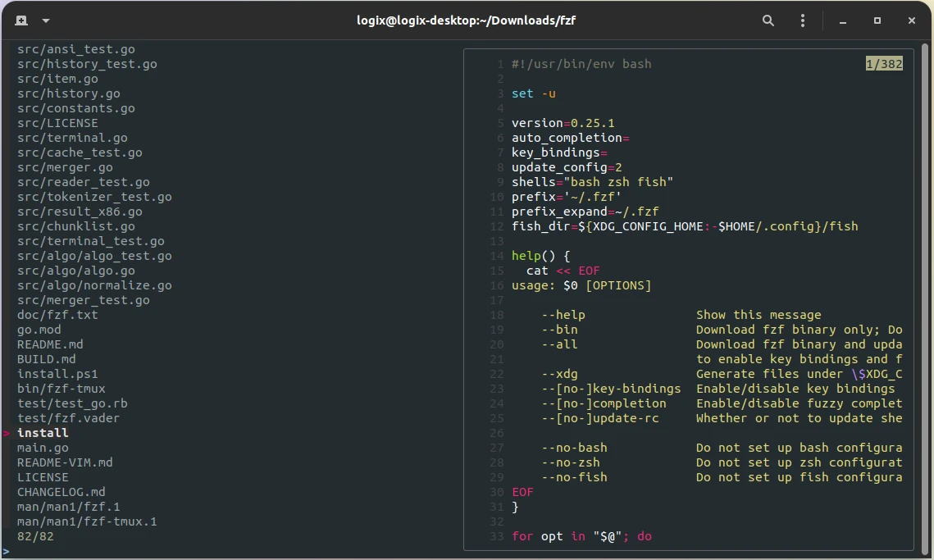Select README.md in the fzf list

point(50,344)
